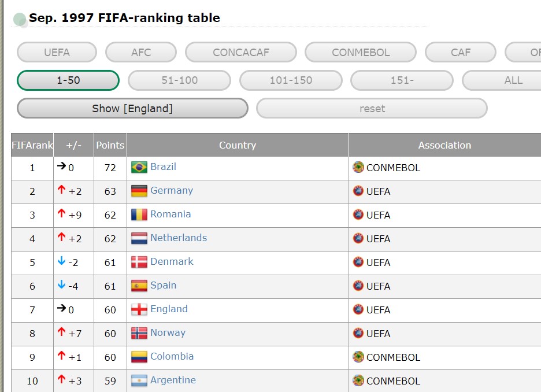Screen dimensions: 541x392
Task: Filter table by CONCACAF confederation
Action: click(x=240, y=52)
